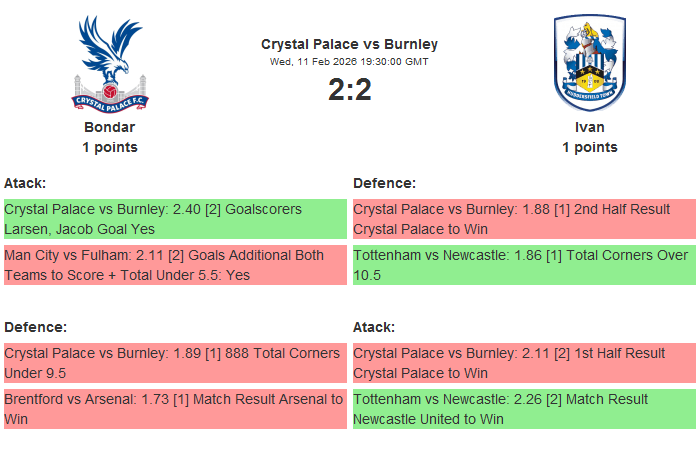The height and width of the screenshot is (460, 700).
Task: Click Bondar's 1 points label
Action: tap(110, 147)
